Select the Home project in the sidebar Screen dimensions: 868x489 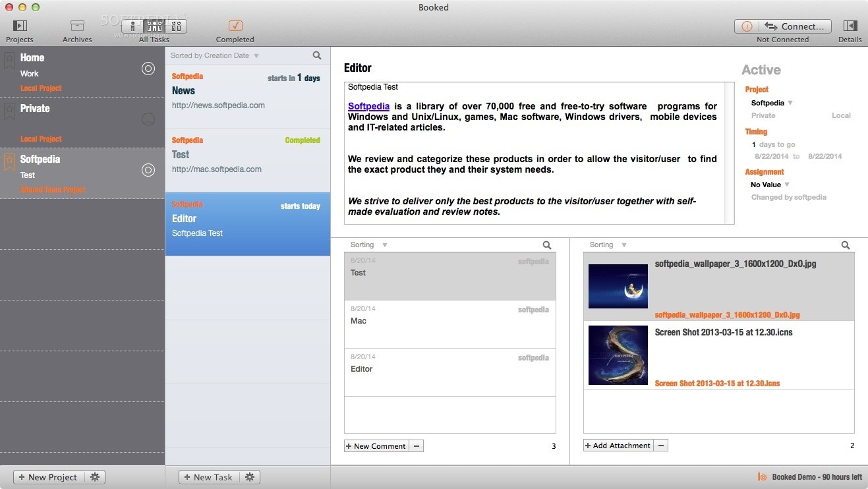[x=82, y=72]
